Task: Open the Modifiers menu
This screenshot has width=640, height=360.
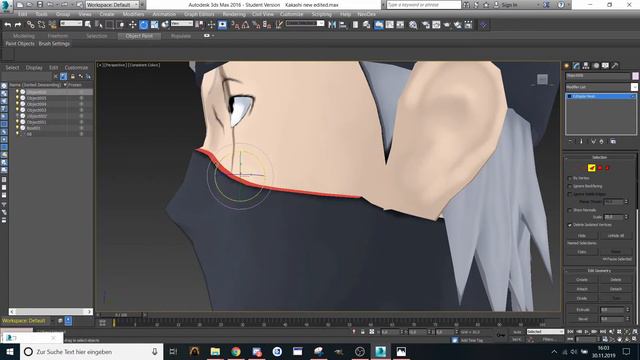Action: pos(133,14)
